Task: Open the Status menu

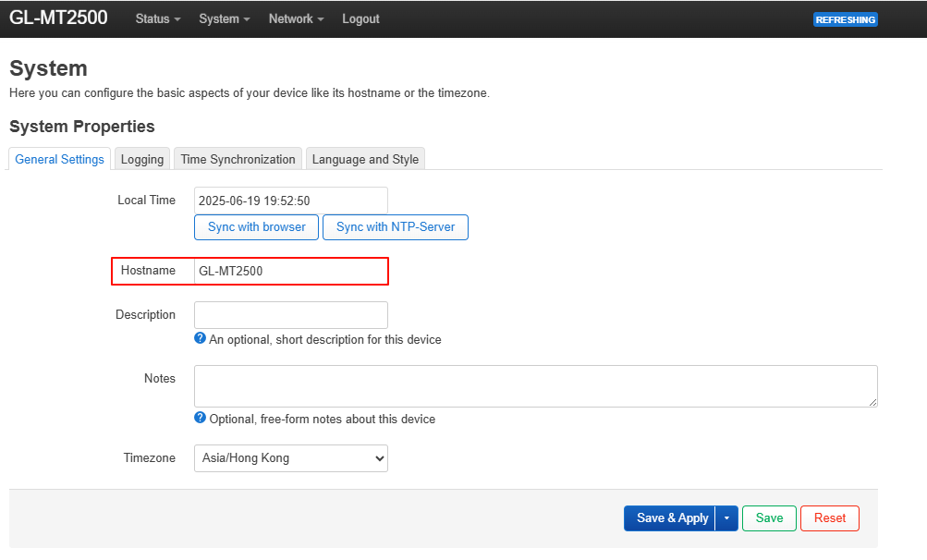Action: tap(158, 18)
